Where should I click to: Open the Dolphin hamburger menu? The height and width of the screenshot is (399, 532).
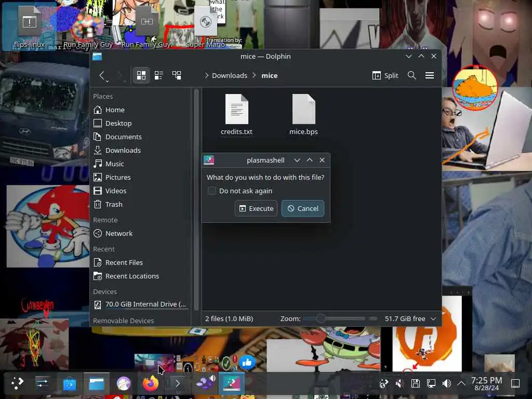tap(430, 75)
